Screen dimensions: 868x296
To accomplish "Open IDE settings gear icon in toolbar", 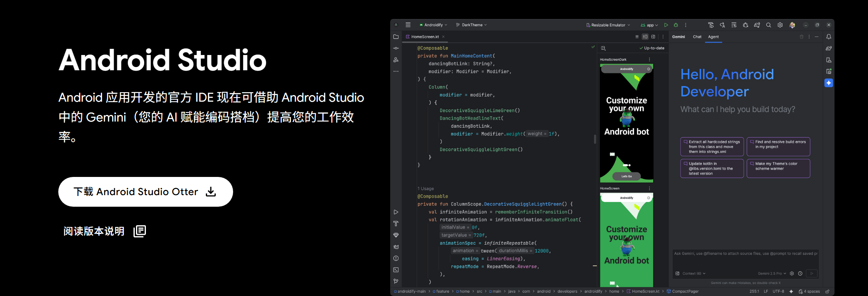I will click(780, 25).
